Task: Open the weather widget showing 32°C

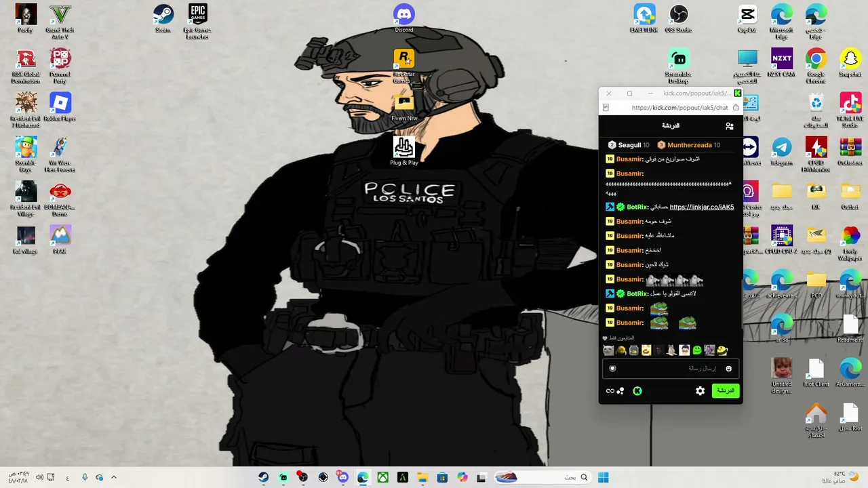Action: pos(840,478)
